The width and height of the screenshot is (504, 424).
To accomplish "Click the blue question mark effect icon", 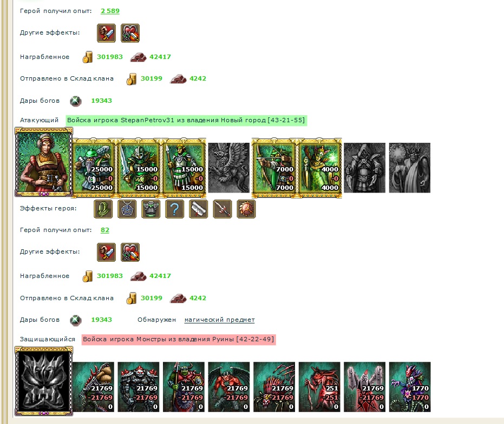I will (174, 209).
